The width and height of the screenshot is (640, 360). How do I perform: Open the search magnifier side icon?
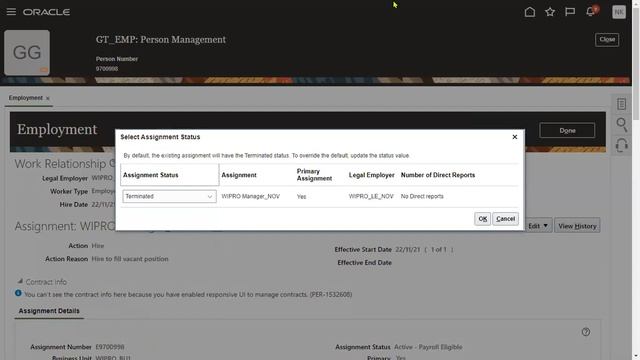[621, 124]
